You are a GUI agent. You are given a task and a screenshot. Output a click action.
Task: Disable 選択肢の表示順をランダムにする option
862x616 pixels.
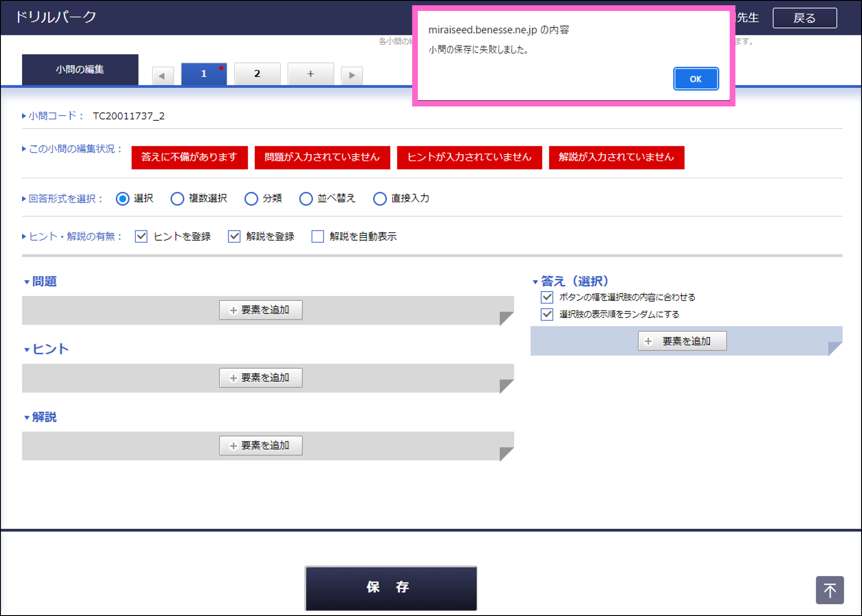(547, 314)
